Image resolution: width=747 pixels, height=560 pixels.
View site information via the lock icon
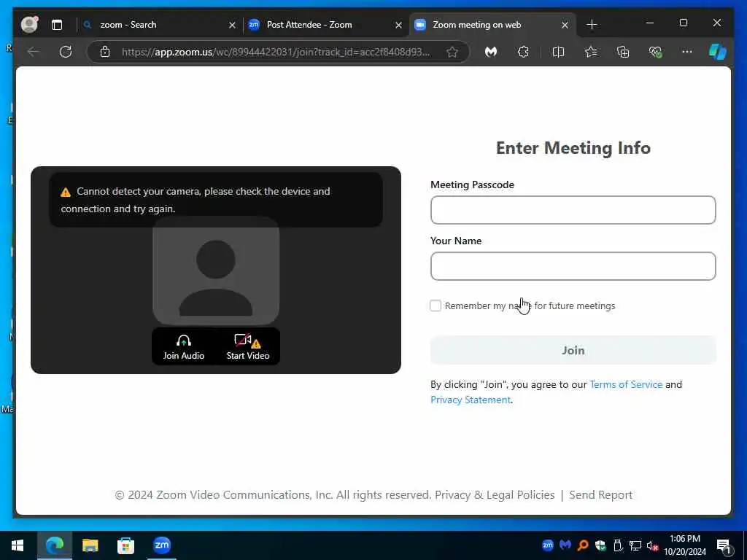pos(105,52)
